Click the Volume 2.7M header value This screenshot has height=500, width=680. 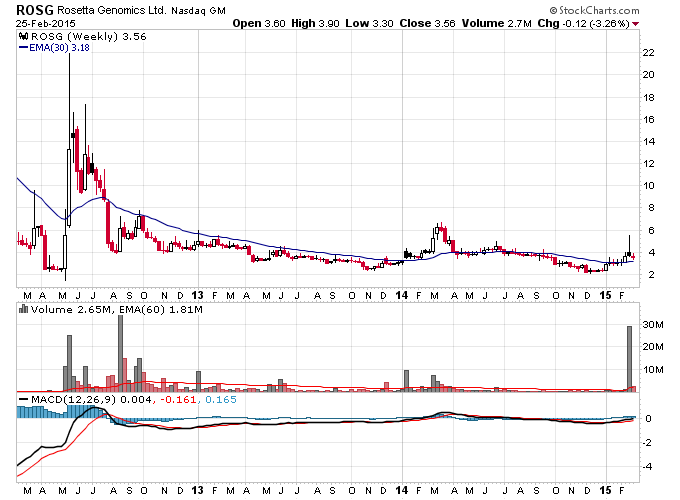497,23
